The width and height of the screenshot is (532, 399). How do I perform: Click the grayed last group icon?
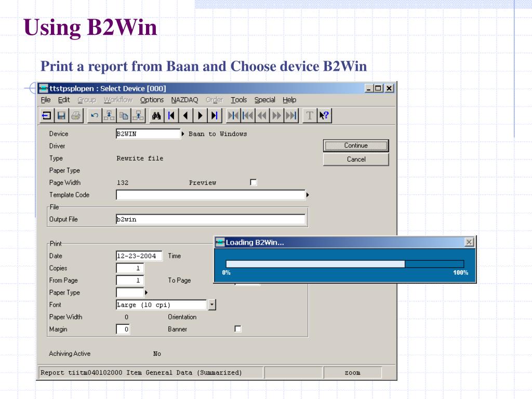coord(291,116)
